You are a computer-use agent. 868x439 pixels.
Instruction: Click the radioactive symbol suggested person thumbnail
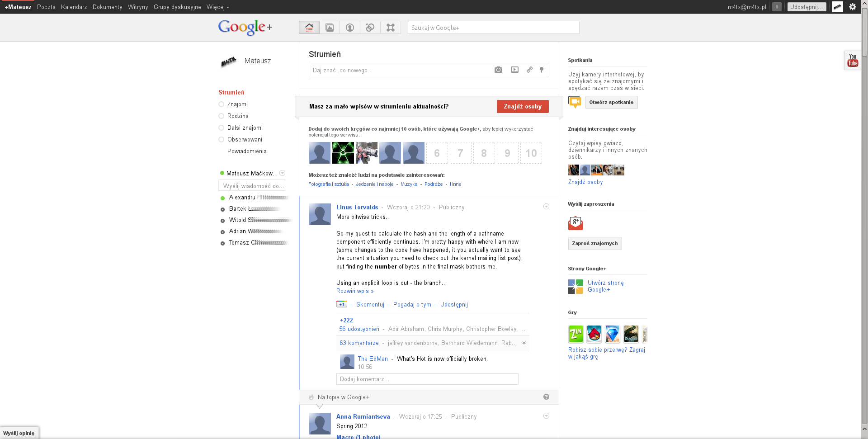[x=343, y=153]
